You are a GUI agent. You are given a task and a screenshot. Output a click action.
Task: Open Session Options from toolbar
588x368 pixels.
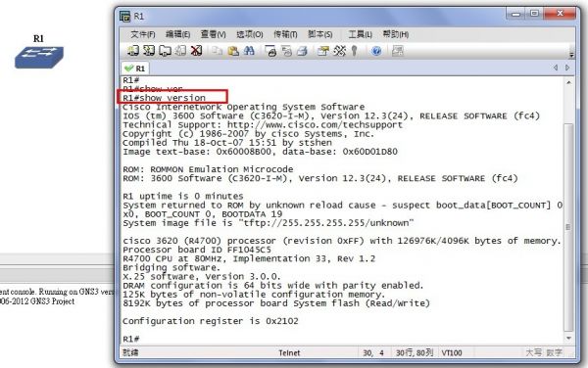pos(322,51)
